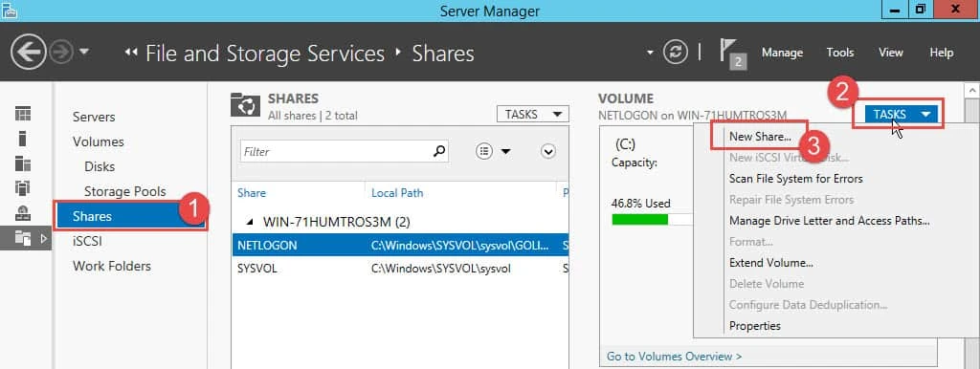The width and height of the screenshot is (980, 369).
Task: Select the DNS icon in the rail
Action: coord(23,213)
